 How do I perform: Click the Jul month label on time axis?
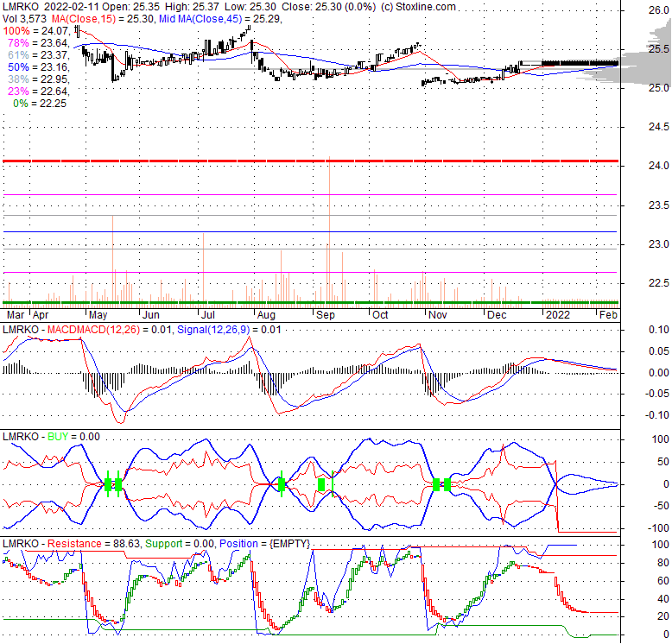[208, 315]
